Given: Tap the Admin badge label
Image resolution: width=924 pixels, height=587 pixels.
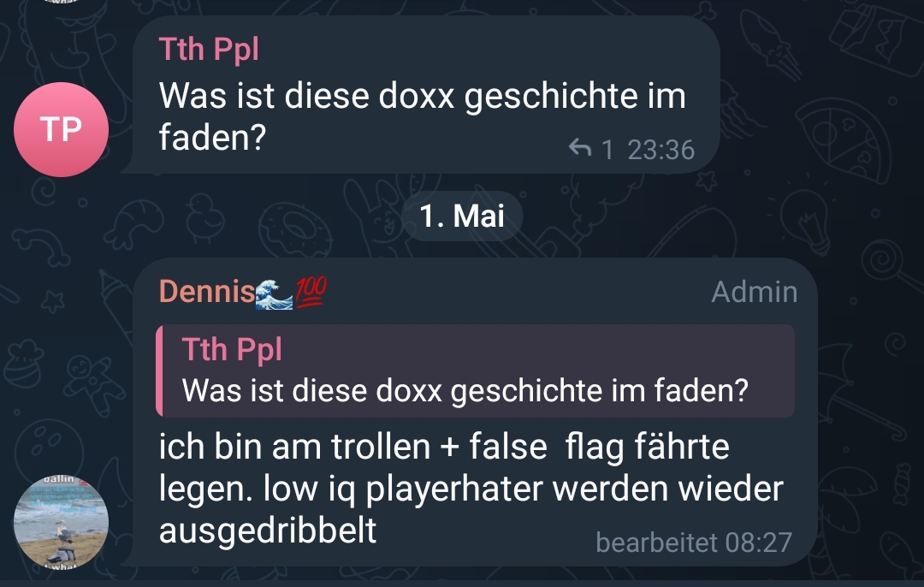Looking at the screenshot, I should point(755,292).
